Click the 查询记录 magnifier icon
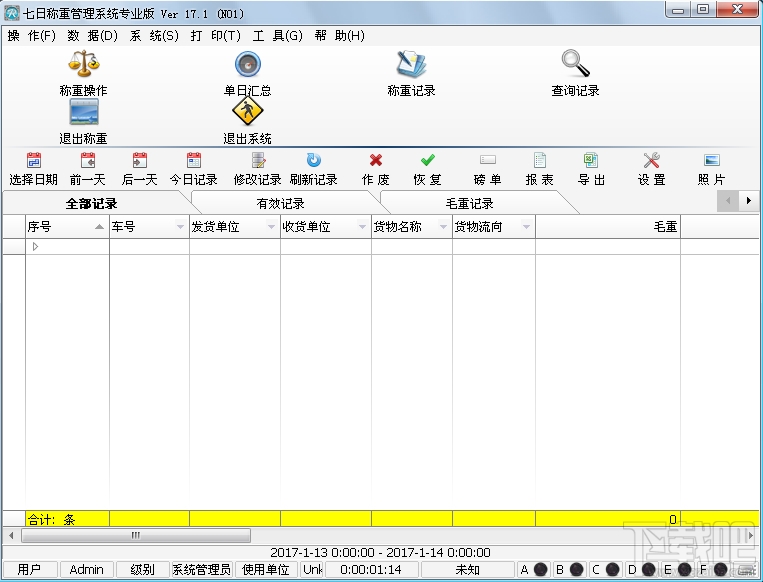Screen dimensions: 763x582 coord(575,64)
